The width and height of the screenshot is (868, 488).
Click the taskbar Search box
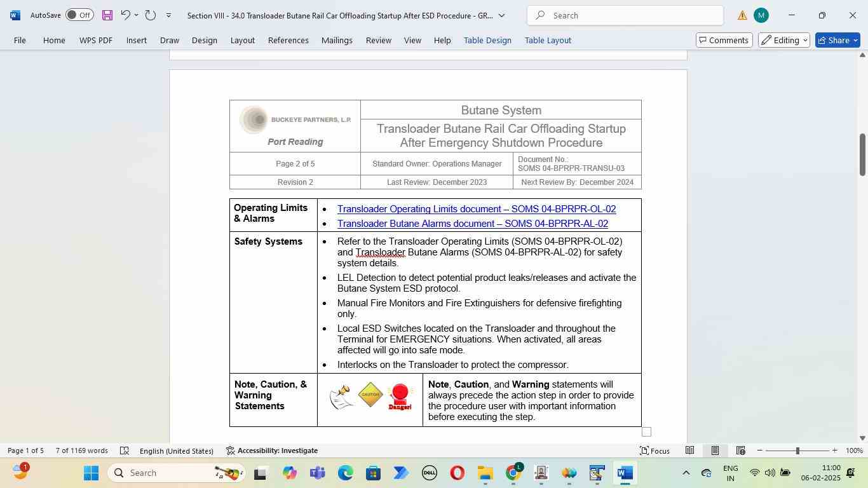click(x=176, y=473)
